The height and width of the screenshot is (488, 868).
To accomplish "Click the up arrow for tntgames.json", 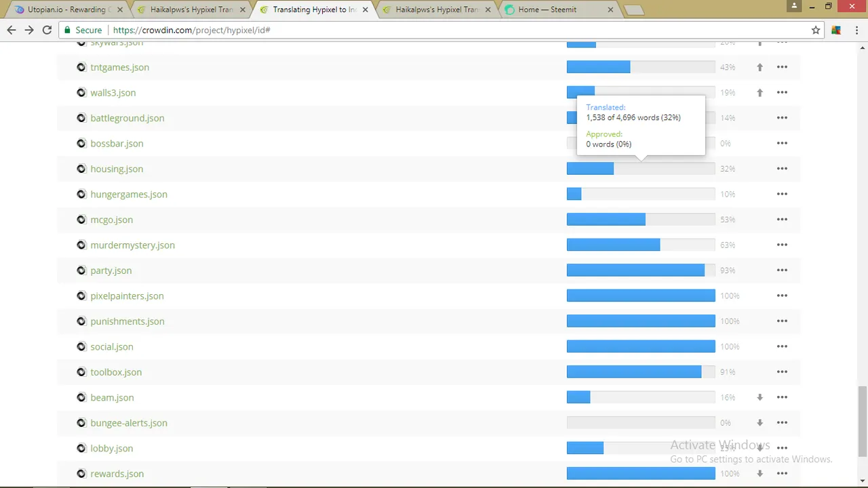I will [x=759, y=67].
